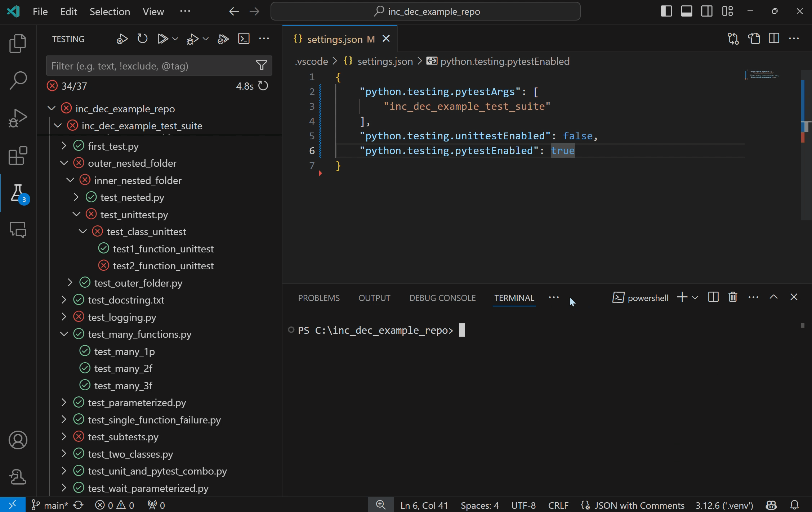Click the editor minimap preview area
This screenshot has height=512, width=812.
(x=762, y=76)
